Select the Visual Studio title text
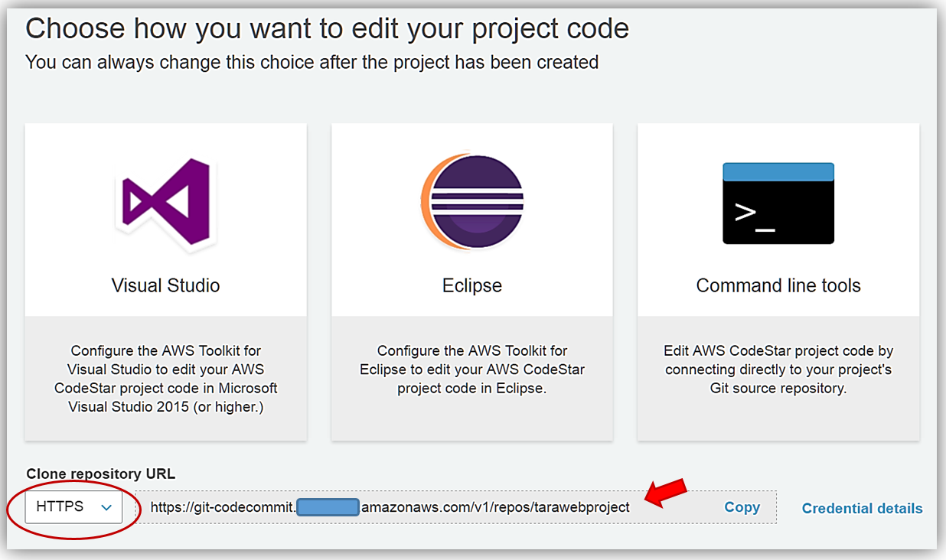This screenshot has height=560, width=946. point(166,285)
